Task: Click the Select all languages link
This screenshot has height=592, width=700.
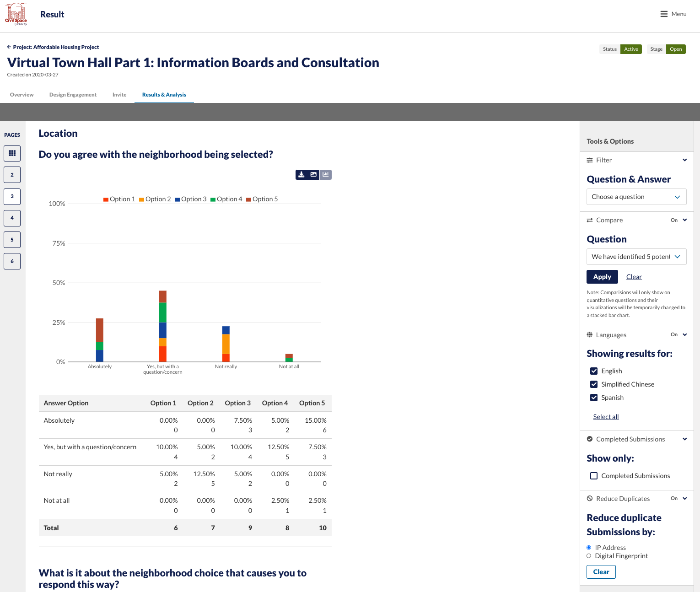Action: [x=606, y=417]
